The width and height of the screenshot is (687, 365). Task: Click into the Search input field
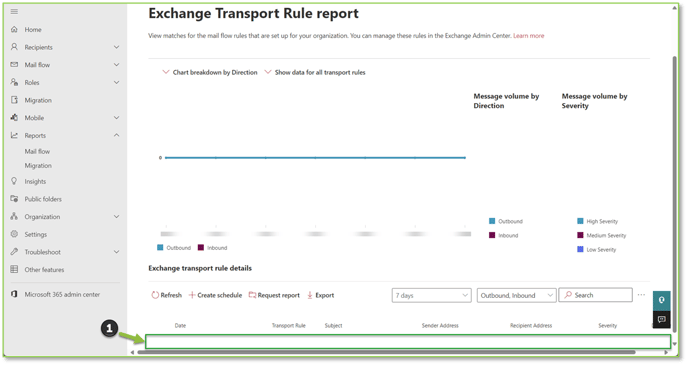pyautogui.click(x=595, y=295)
